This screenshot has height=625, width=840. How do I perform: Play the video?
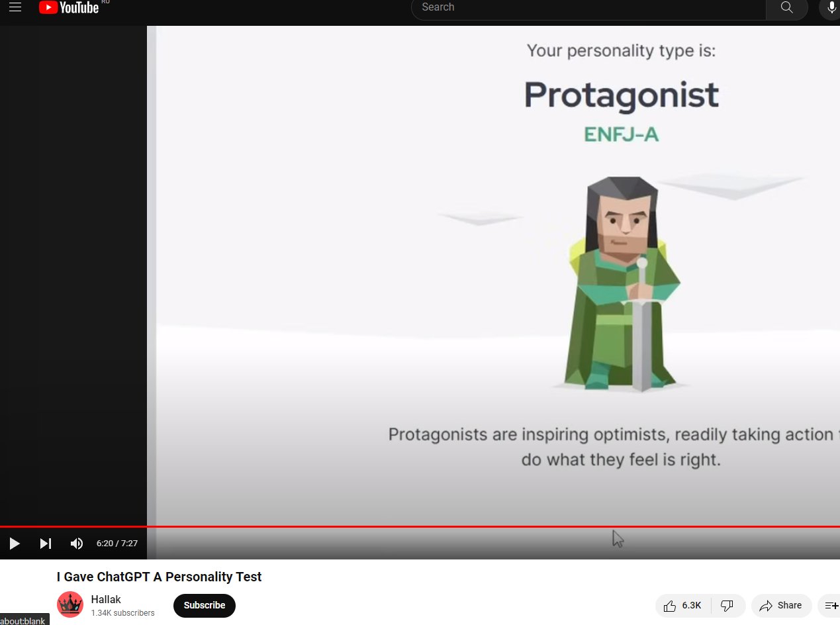pyautogui.click(x=14, y=544)
